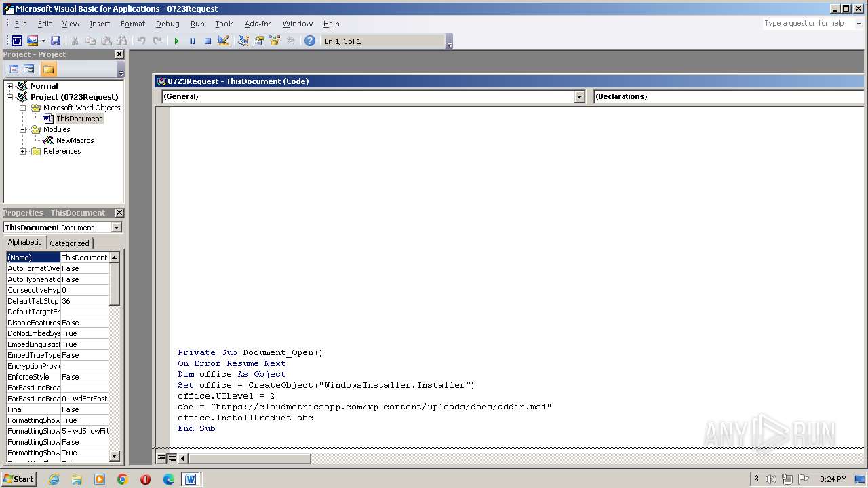This screenshot has height=488, width=868.
Task: Click Procedure View button at bottom
Action: tap(161, 458)
